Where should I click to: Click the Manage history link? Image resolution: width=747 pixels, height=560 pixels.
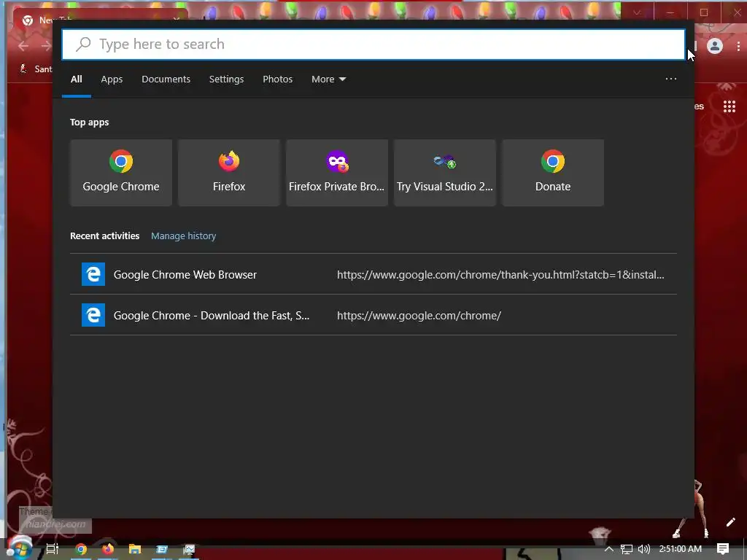tap(183, 236)
